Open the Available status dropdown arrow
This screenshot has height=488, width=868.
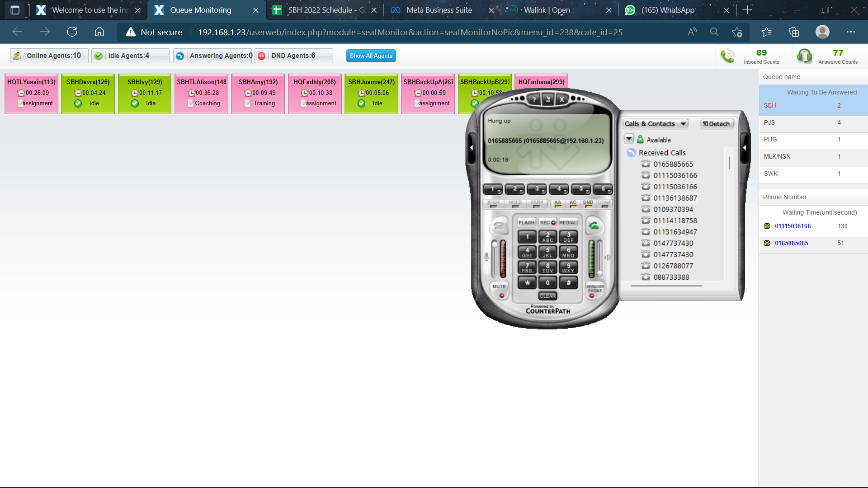tap(629, 139)
